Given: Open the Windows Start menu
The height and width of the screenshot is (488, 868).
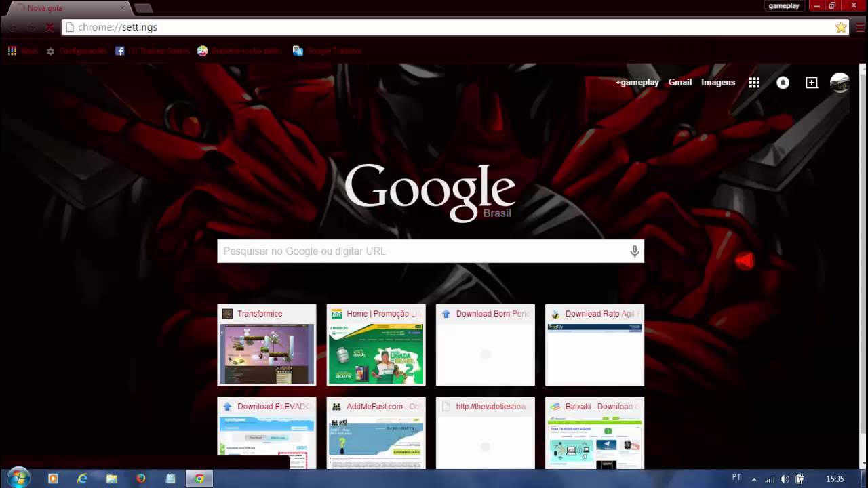Looking at the screenshot, I should tap(18, 478).
